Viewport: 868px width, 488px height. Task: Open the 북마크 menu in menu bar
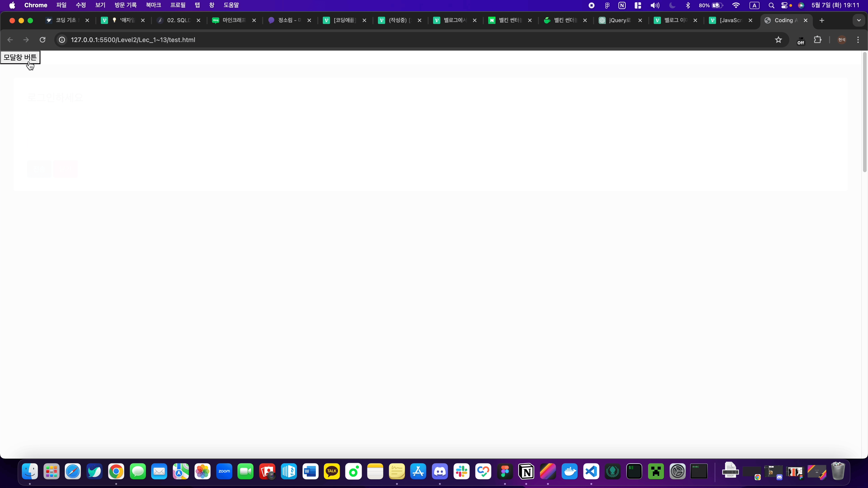153,5
